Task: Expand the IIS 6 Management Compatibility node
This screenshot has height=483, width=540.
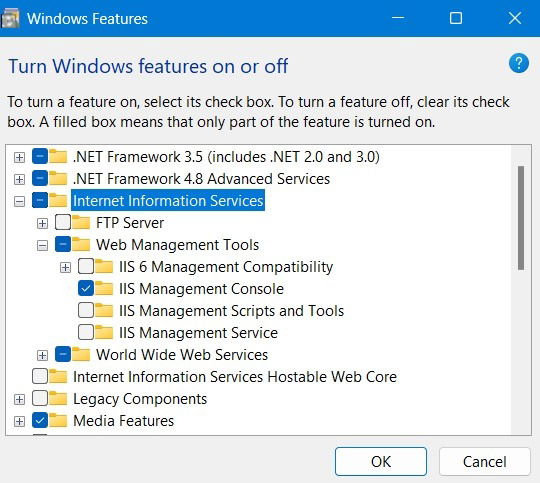Action: coord(65,267)
